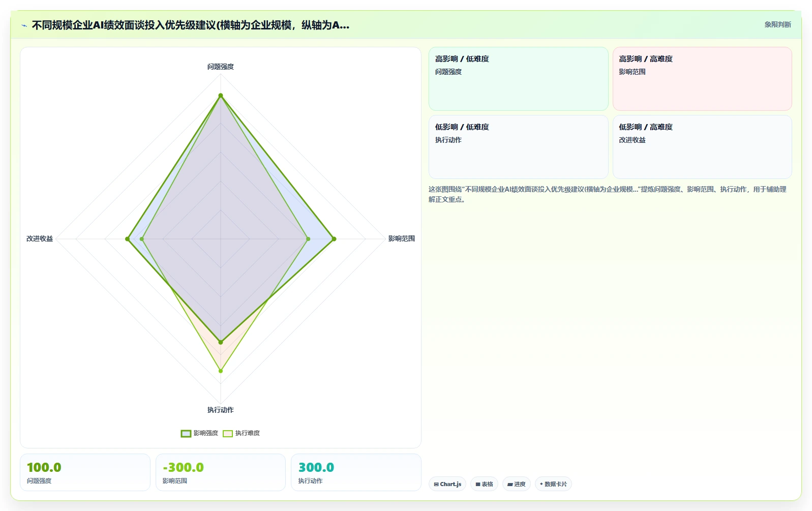Open the 高影响 / 低难度 quadrant card

(x=518, y=79)
